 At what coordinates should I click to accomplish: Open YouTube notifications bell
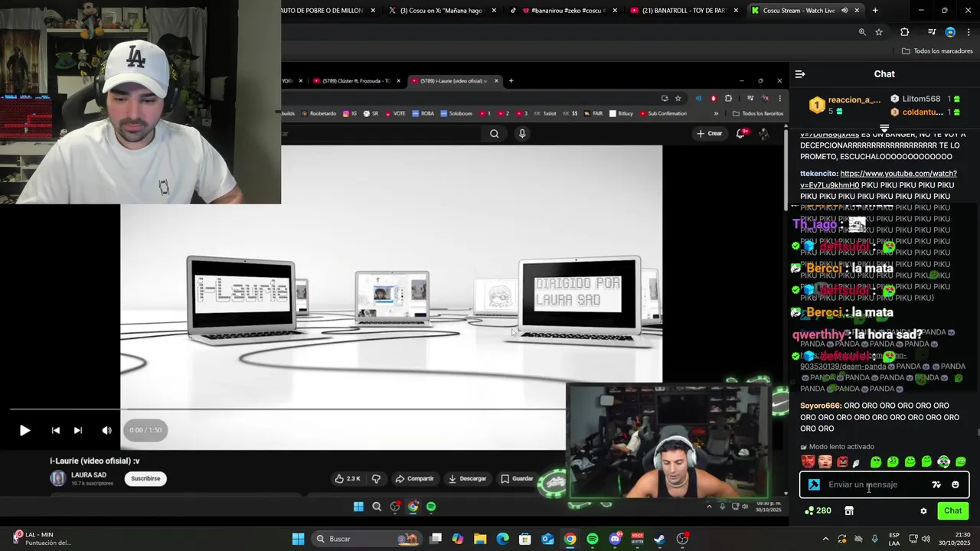[x=741, y=133]
